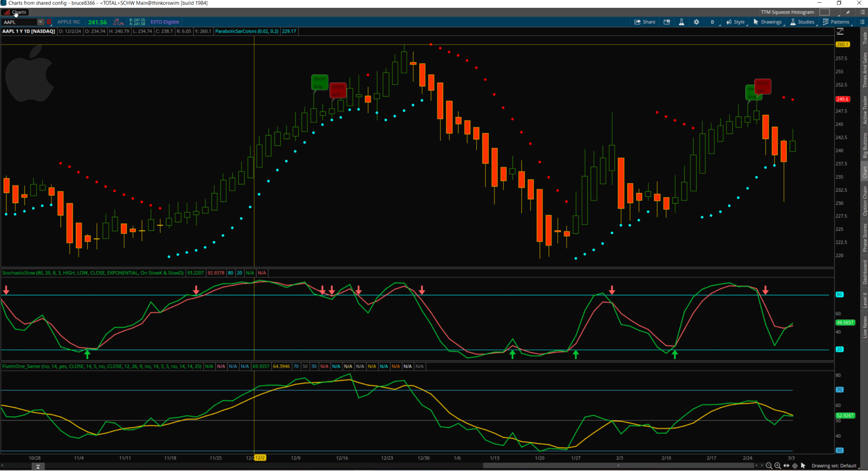This screenshot has height=471, width=868.
Task: Maximize the thinkorswim window
Action: [x=839, y=3]
